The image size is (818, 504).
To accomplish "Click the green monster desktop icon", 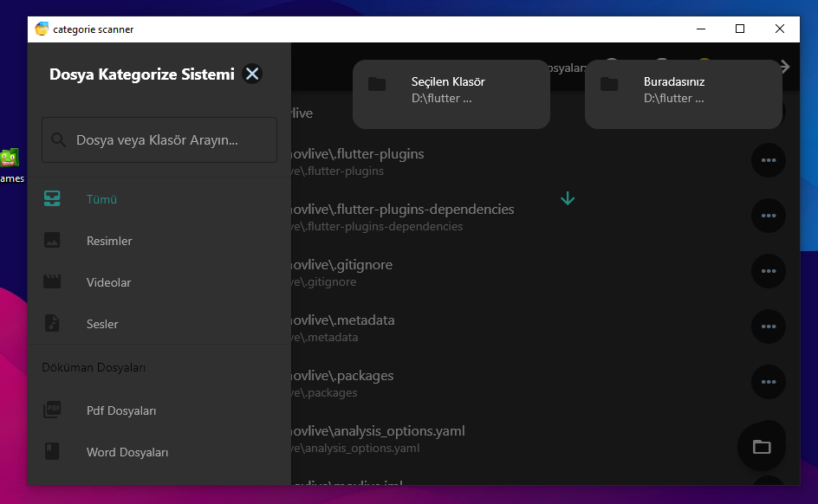I will point(10,158).
